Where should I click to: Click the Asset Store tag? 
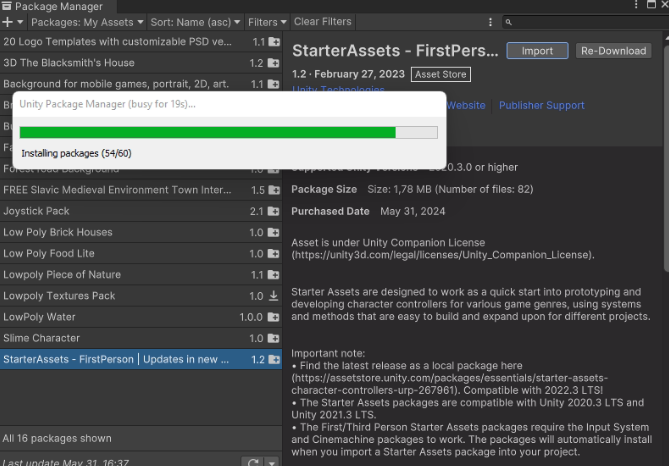(x=441, y=74)
